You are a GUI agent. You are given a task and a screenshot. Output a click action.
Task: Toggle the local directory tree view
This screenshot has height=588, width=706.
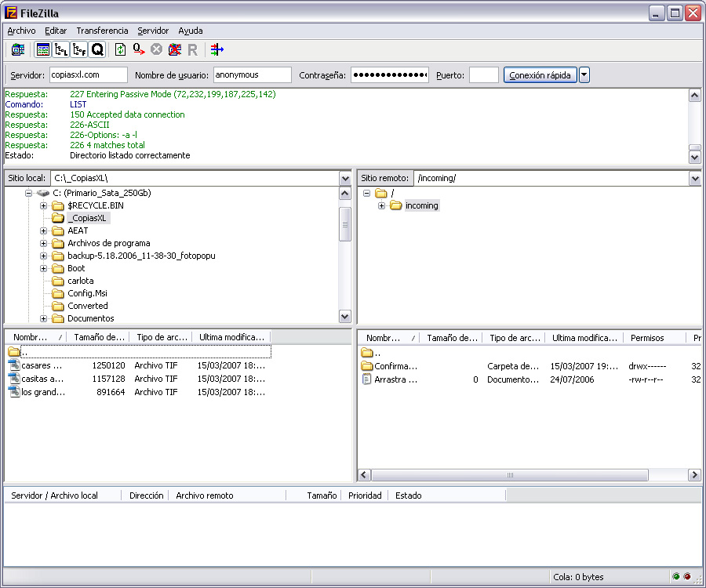click(x=61, y=49)
